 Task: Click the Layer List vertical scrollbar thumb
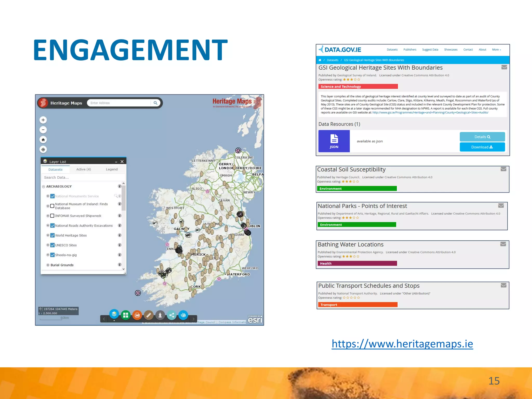coord(123,198)
